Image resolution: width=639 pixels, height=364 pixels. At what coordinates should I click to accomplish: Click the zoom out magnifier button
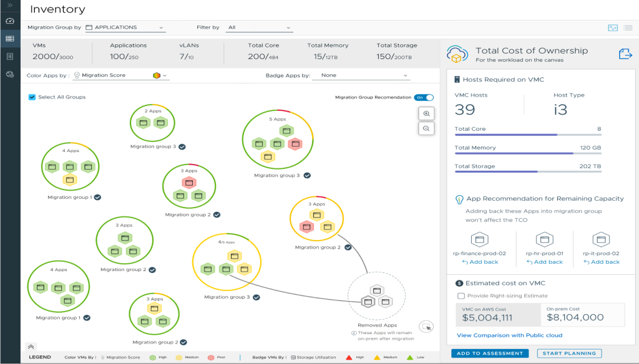point(426,128)
